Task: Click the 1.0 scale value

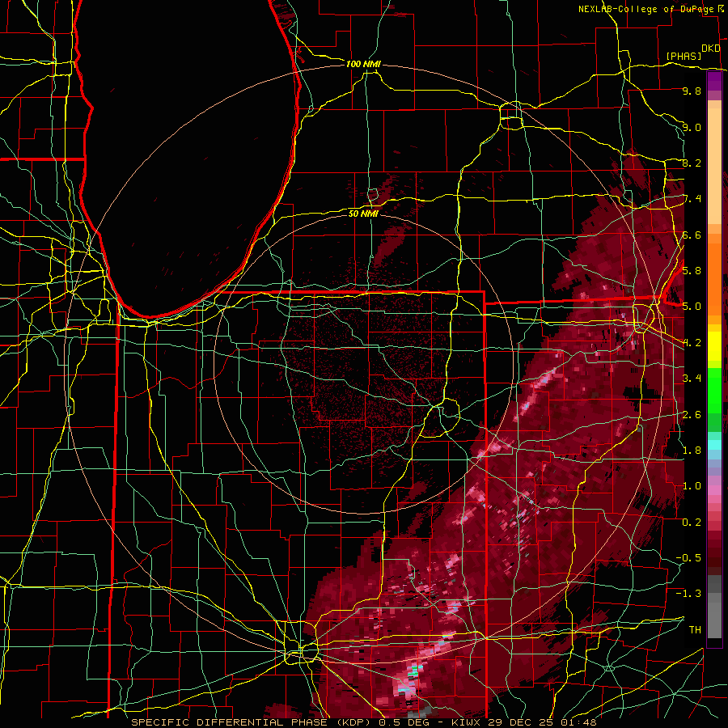Action: 692,486
